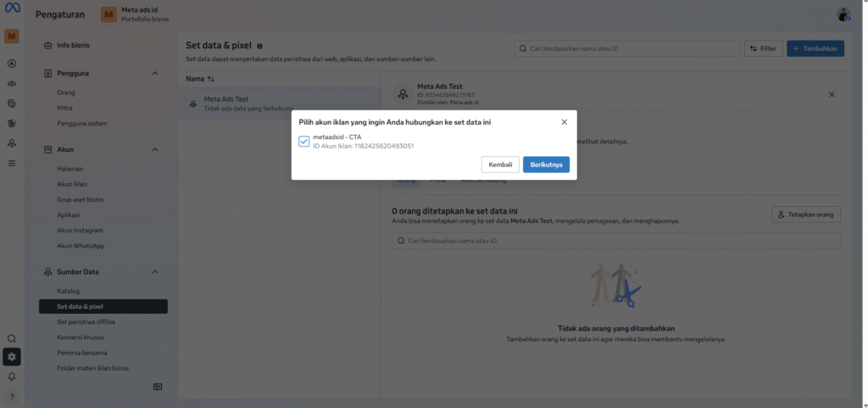Open the settings gear in left rail
Viewport: 868px width, 408px height.
coord(12,357)
